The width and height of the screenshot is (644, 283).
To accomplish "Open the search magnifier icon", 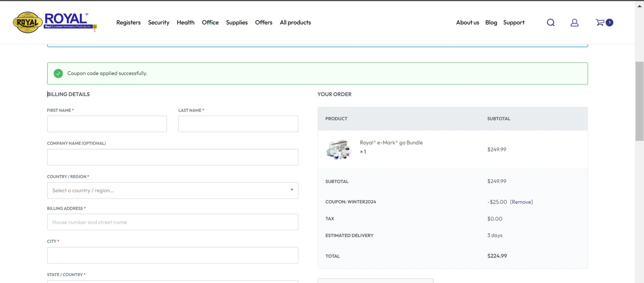I will coord(551,23).
